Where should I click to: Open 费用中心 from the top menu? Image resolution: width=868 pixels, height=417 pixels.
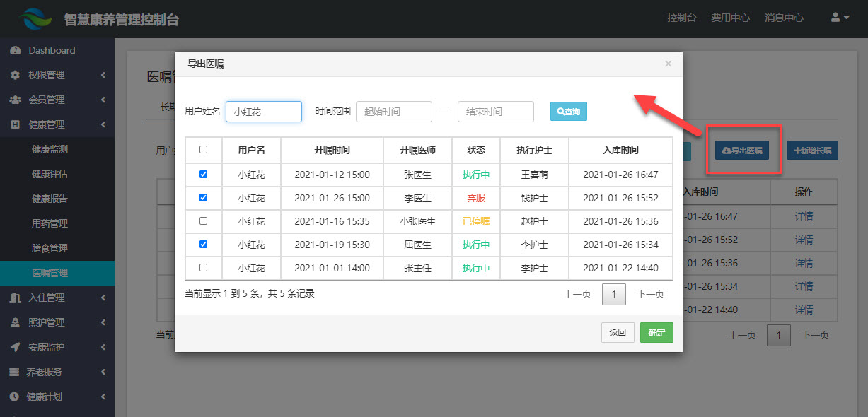tap(730, 18)
